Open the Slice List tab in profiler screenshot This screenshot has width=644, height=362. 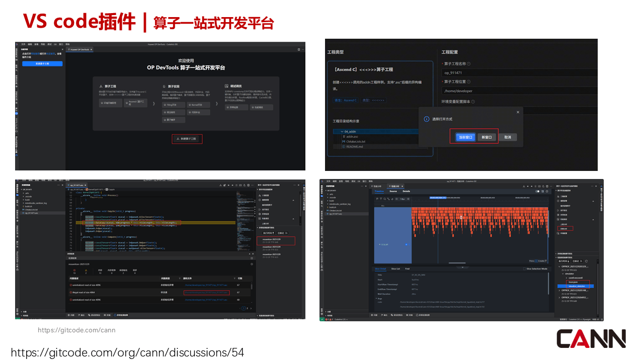[395, 269]
